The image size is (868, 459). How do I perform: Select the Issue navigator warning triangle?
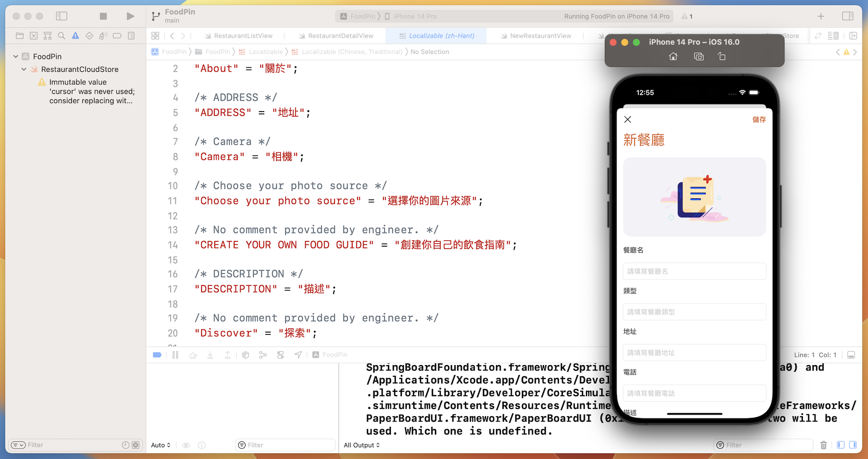[75, 36]
